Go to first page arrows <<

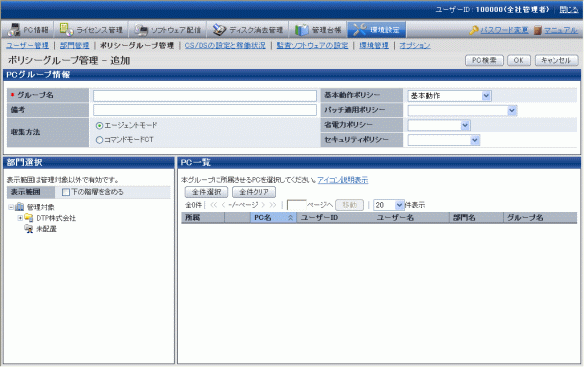coord(214,205)
